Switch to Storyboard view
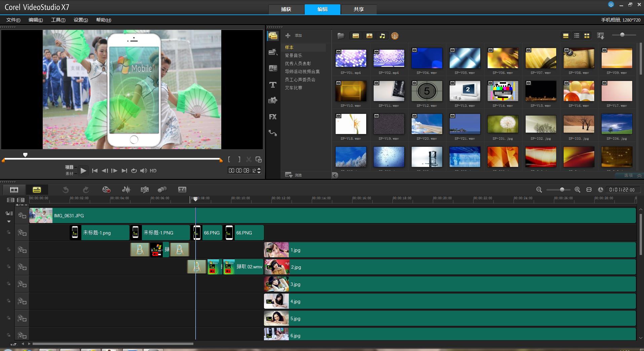The image size is (644, 351). click(x=14, y=190)
